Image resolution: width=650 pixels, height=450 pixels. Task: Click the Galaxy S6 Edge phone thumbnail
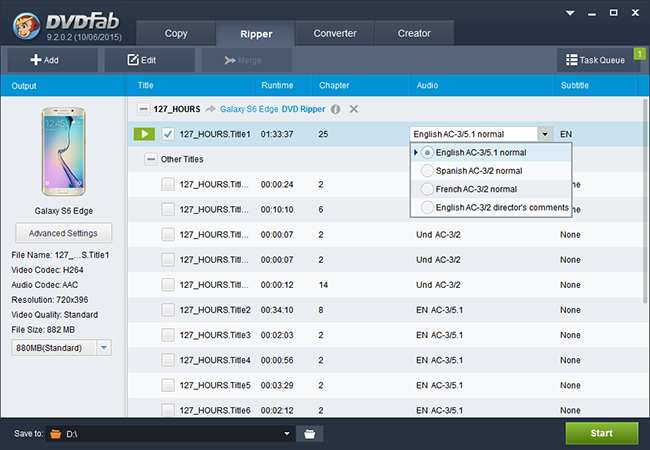coord(63,152)
